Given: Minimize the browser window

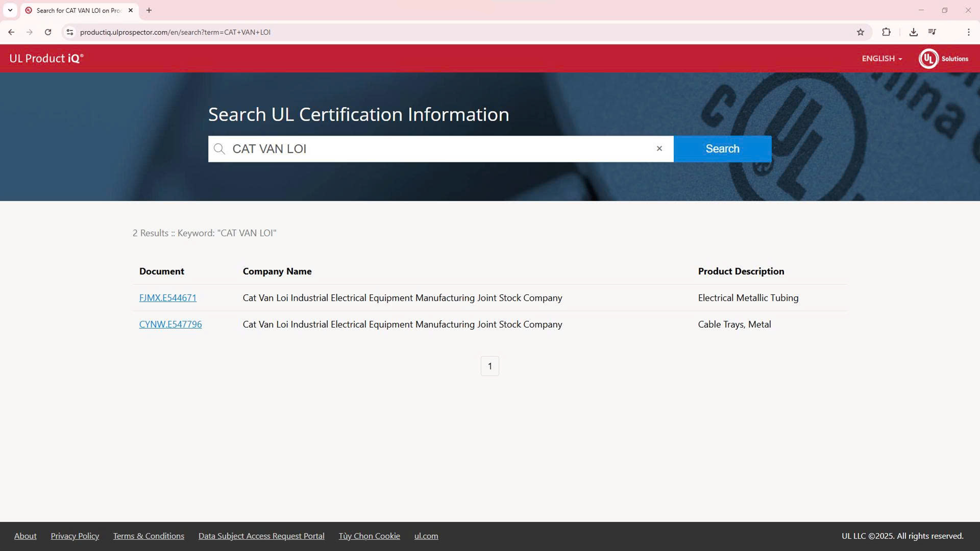Looking at the screenshot, I should pos(921,10).
